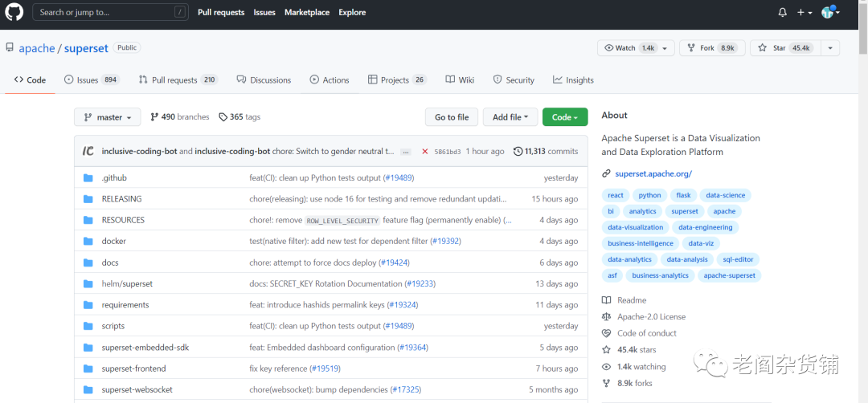
Task: Expand the Add file dropdown
Action: (x=510, y=117)
